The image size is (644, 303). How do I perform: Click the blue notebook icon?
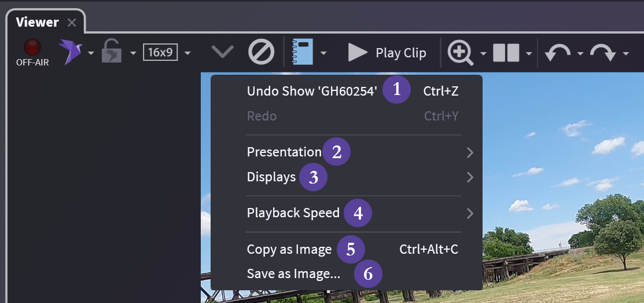[303, 52]
